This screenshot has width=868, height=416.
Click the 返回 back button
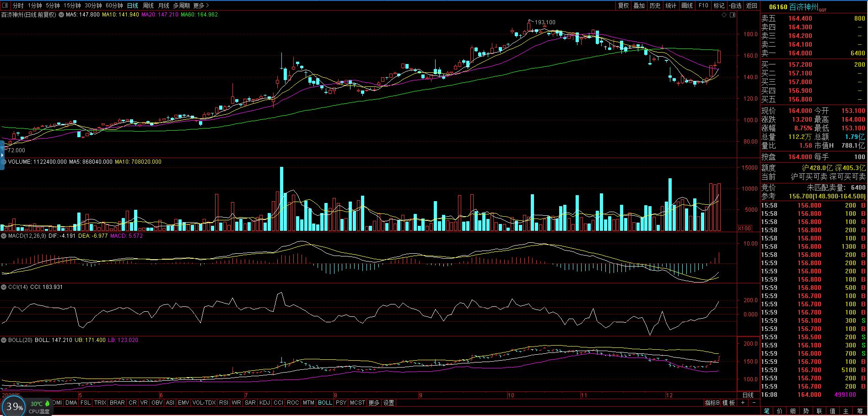[752, 5]
